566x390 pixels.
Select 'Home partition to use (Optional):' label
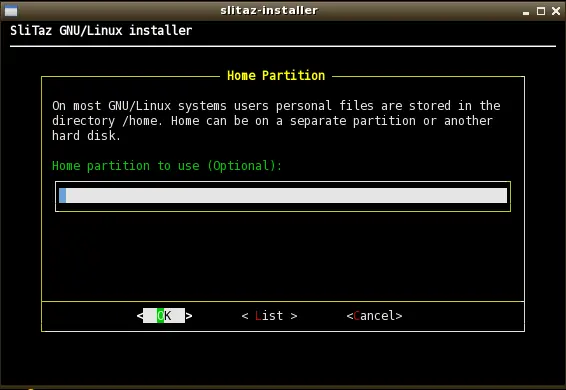[x=167, y=166]
